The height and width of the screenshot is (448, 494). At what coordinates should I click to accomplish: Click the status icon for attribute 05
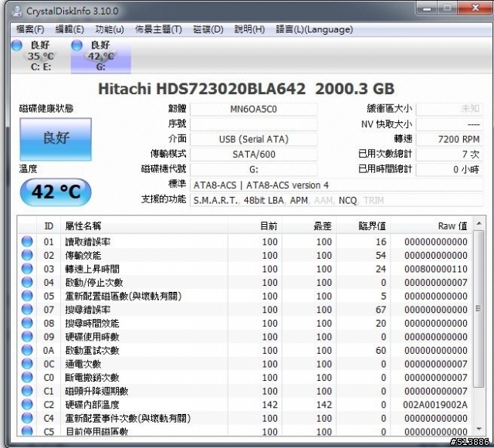pos(27,296)
